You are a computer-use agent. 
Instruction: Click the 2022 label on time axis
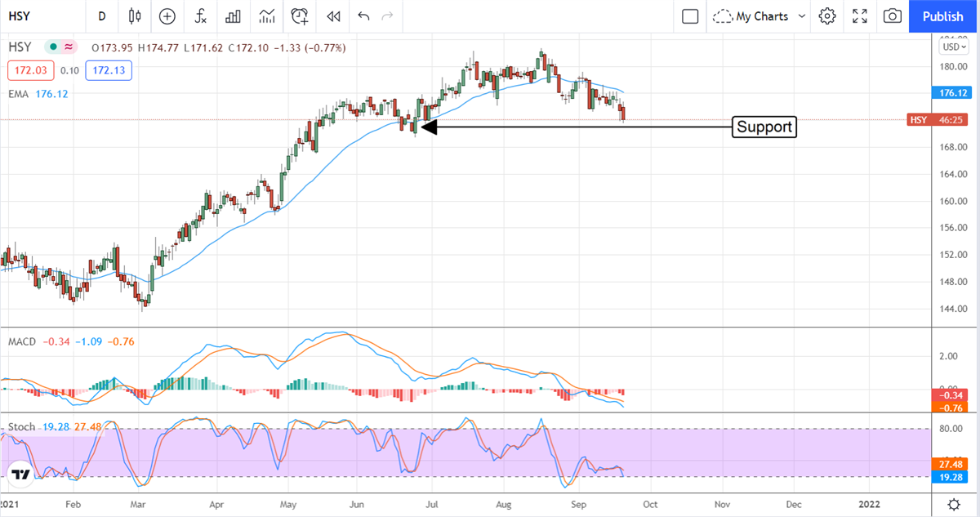871,505
